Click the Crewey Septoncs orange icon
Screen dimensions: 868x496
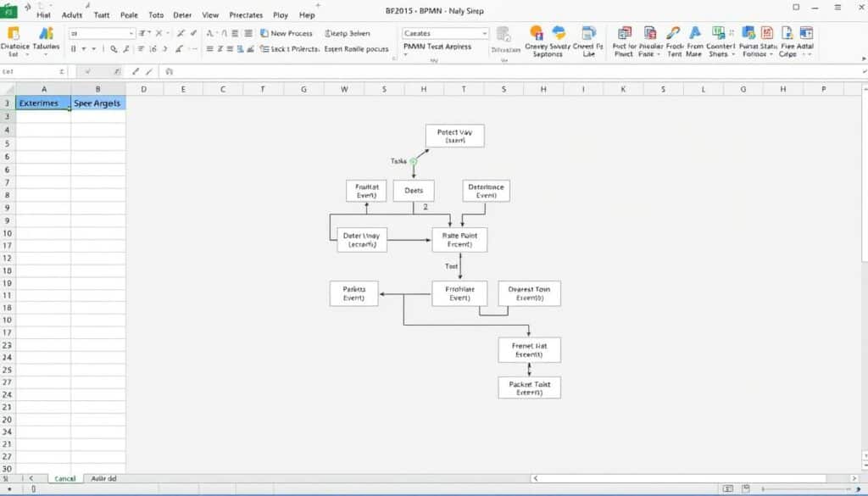click(x=536, y=33)
